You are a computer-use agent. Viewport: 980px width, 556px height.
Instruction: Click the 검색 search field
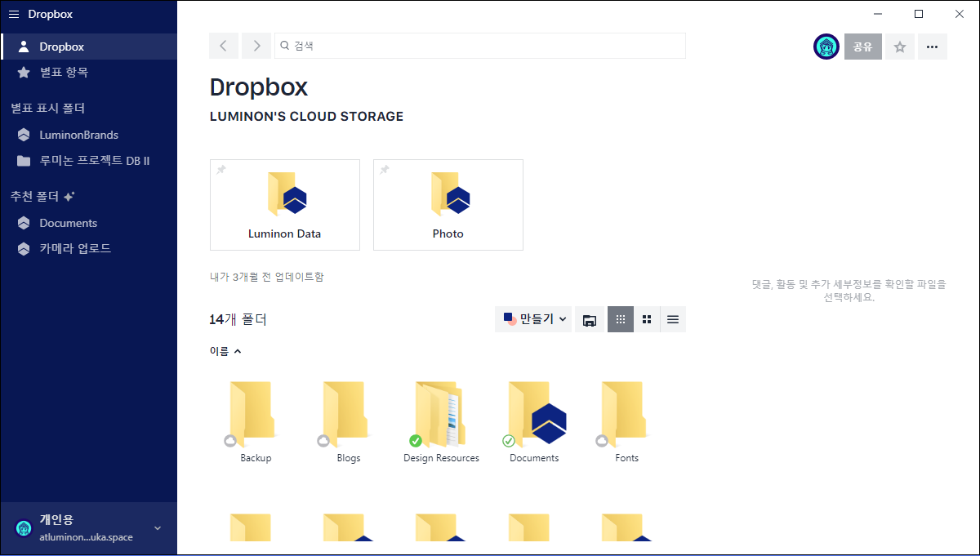[x=480, y=46]
